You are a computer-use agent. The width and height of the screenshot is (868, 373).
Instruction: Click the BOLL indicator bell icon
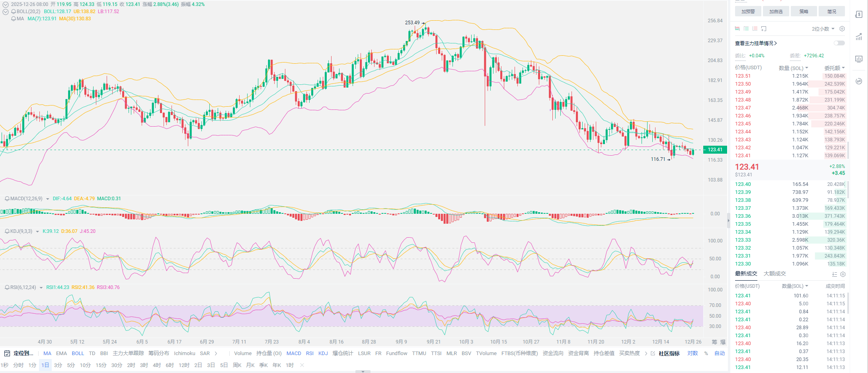[x=14, y=12]
